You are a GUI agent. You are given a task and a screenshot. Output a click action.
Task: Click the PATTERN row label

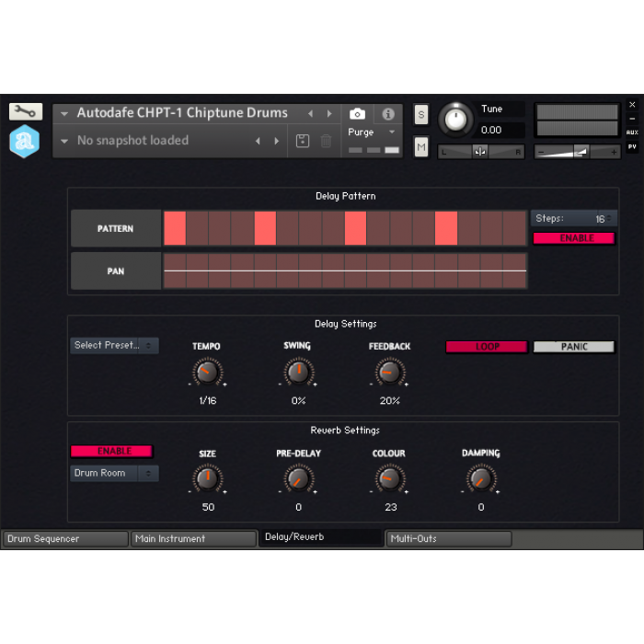115,228
